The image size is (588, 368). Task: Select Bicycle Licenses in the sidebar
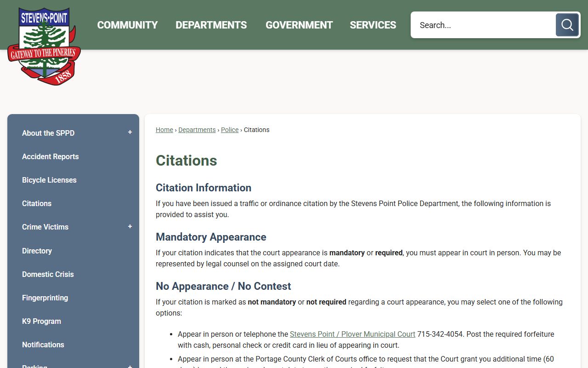pos(49,180)
